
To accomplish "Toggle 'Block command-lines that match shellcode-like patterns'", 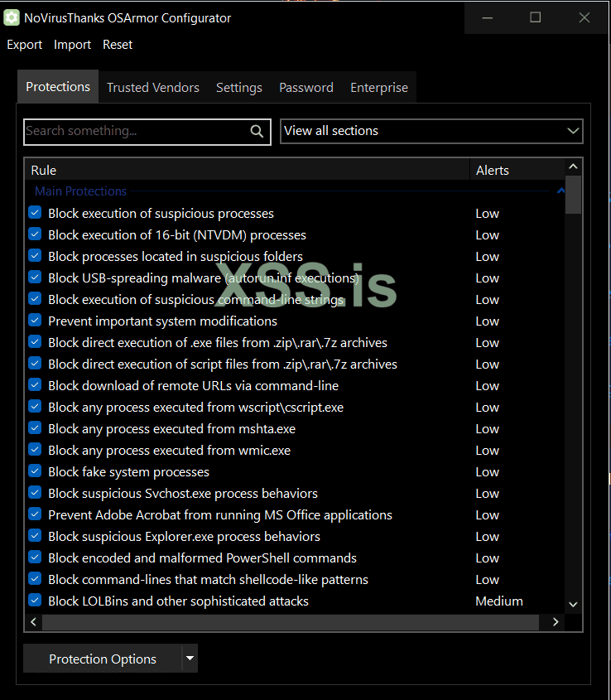I will (x=35, y=578).
